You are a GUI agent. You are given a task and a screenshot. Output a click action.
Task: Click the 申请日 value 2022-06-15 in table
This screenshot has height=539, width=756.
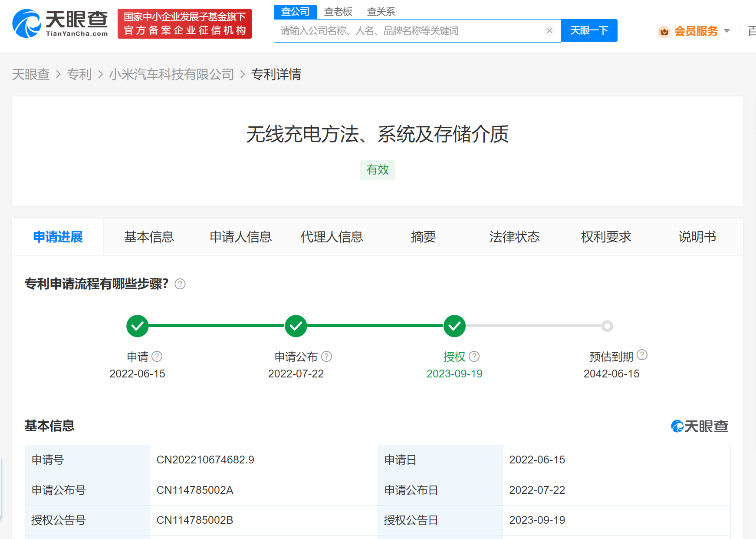coord(537,460)
